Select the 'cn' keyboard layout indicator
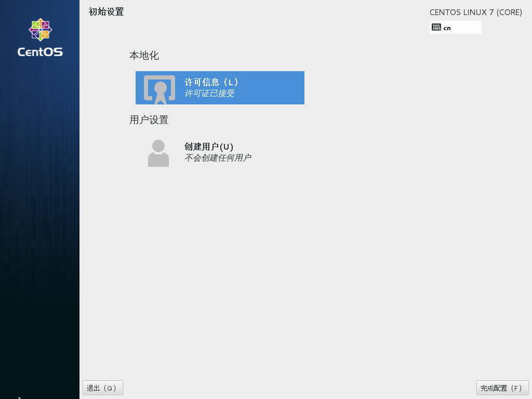The height and width of the screenshot is (399, 532). [x=447, y=28]
